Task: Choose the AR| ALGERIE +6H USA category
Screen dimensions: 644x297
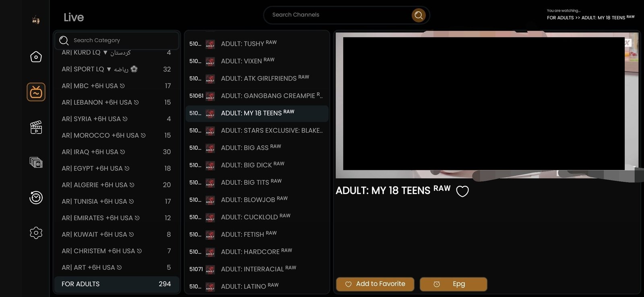Action: click(x=116, y=185)
